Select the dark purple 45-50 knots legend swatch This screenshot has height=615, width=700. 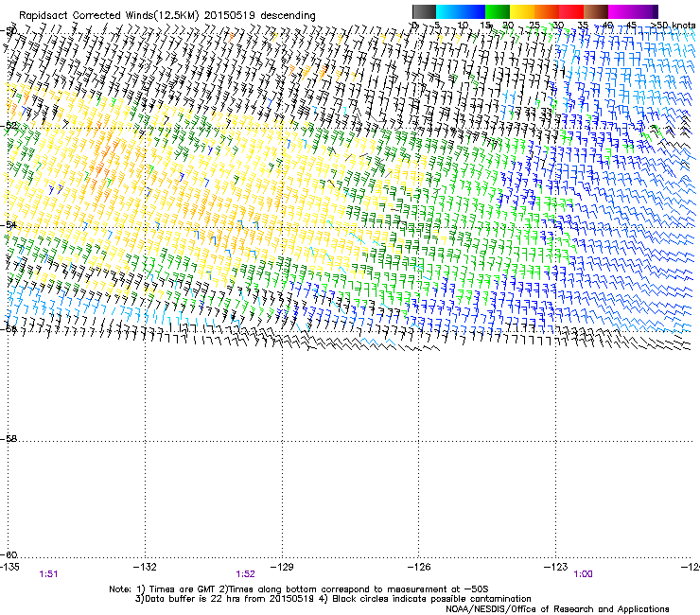[x=645, y=11]
